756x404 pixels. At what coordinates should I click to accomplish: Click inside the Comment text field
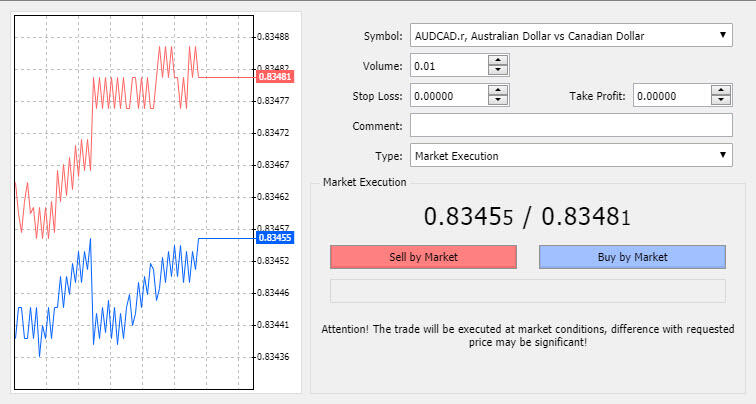[x=571, y=125]
